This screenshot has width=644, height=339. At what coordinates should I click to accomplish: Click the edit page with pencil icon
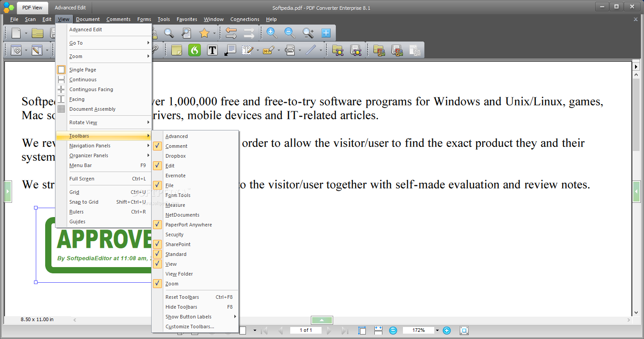[37, 50]
